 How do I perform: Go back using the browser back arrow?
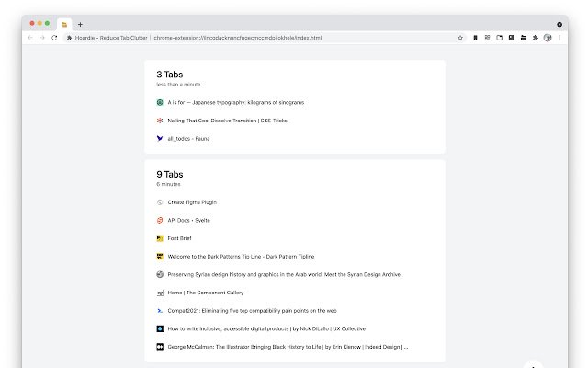pos(30,38)
